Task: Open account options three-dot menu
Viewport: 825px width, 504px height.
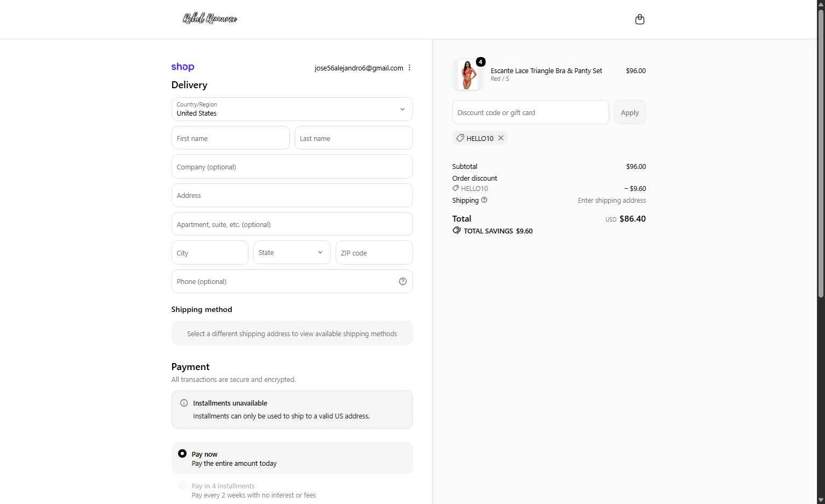Action: click(409, 68)
